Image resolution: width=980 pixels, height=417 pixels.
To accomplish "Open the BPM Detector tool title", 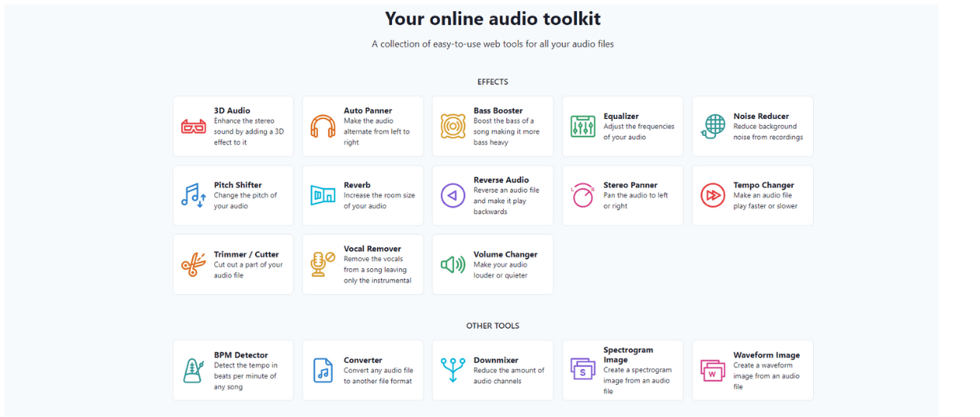I will click(241, 355).
